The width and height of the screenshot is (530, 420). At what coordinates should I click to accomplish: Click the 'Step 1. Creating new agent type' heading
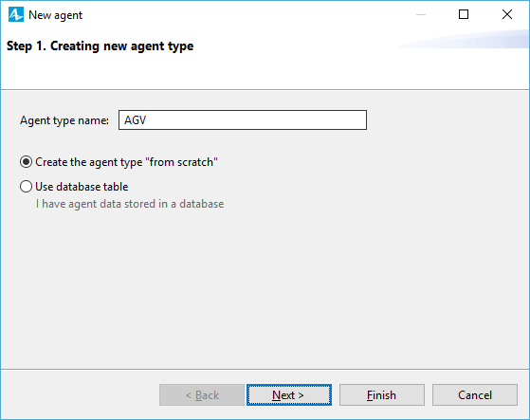(x=101, y=46)
